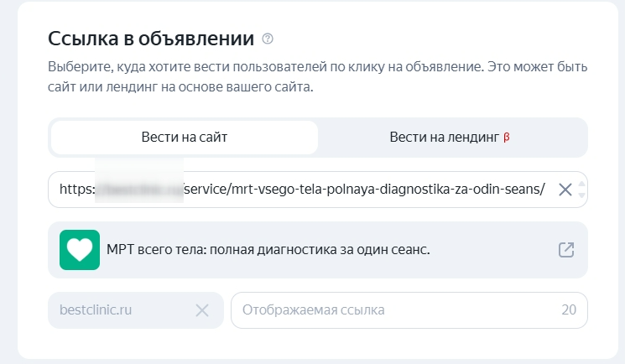Click the blurred domain part of URL
Screen dimensions: 625x364
tap(139, 190)
